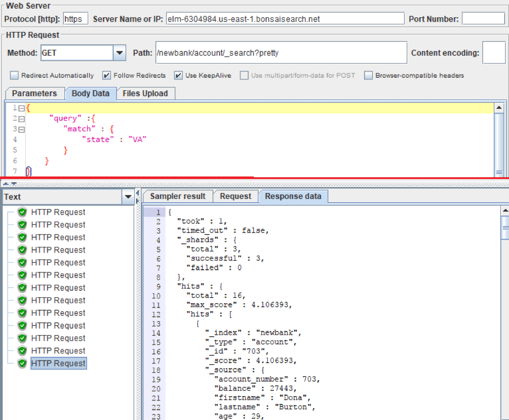The image size is (509, 420).
Task: Click the success shield beside the second HTTP Request
Action: point(21,224)
